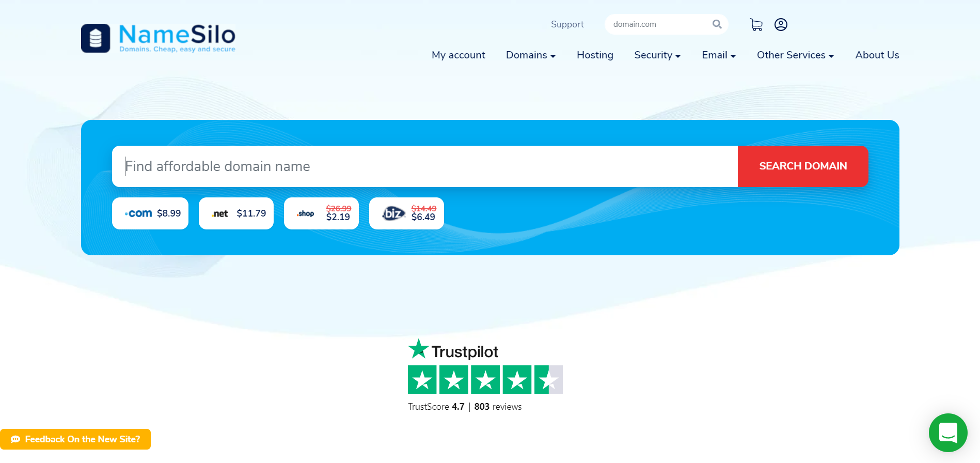
Task: Click the SEARCH DOMAIN button
Action: 803,166
